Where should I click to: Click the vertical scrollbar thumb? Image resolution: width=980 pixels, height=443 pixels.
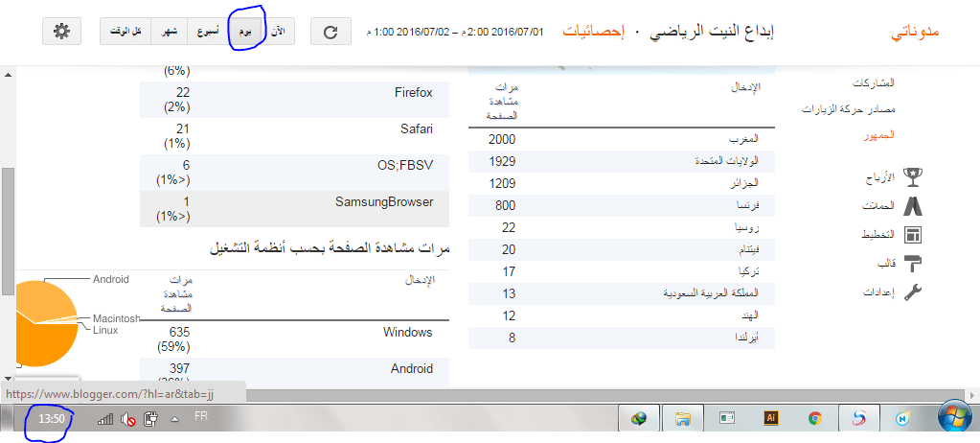[x=8, y=230]
